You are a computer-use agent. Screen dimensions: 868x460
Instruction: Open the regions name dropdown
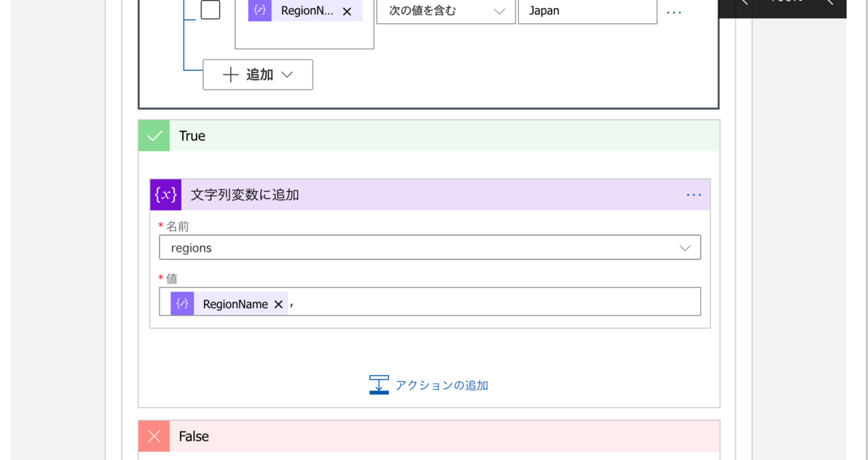click(430, 247)
